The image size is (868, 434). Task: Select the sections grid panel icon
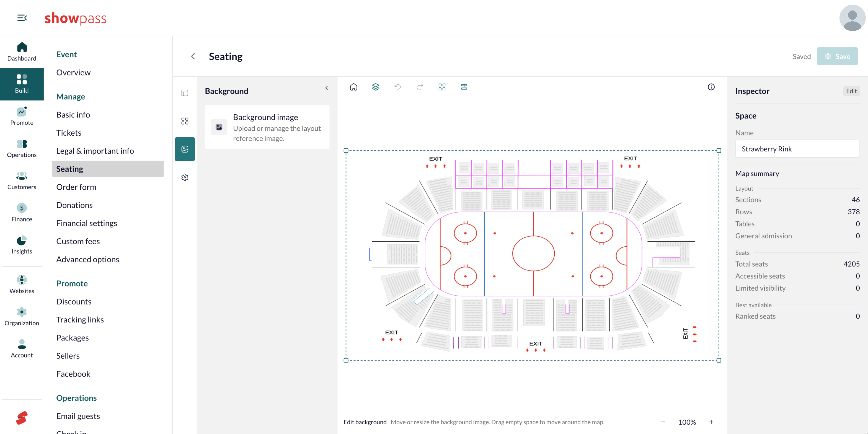[185, 121]
